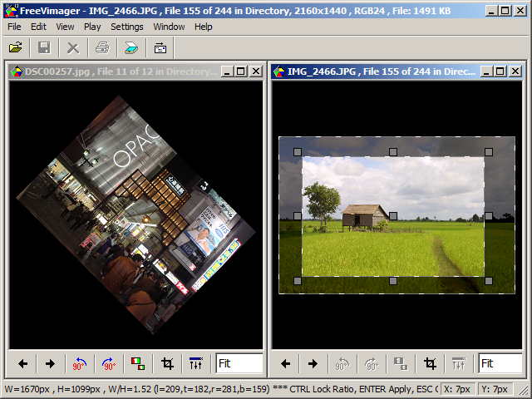Image resolution: width=532 pixels, height=399 pixels.
Task: Click the Scan/acquire image toolbar icon
Action: pos(131,48)
